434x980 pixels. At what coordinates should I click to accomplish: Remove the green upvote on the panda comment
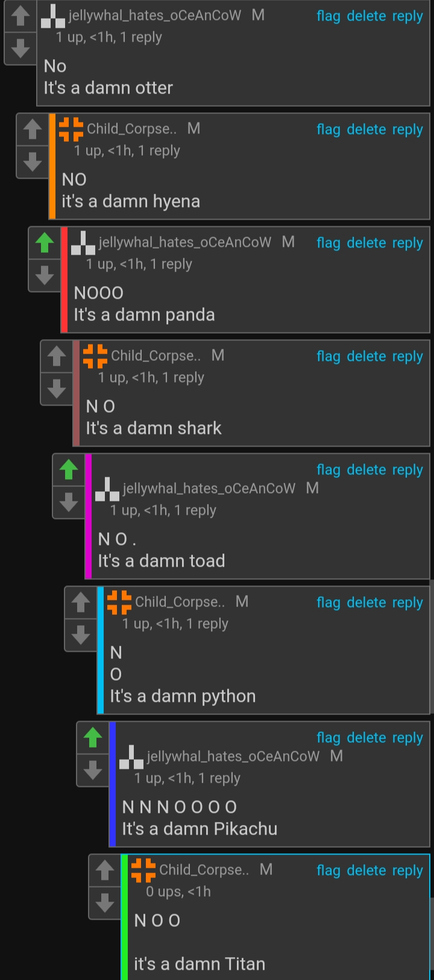pyautogui.click(x=45, y=243)
